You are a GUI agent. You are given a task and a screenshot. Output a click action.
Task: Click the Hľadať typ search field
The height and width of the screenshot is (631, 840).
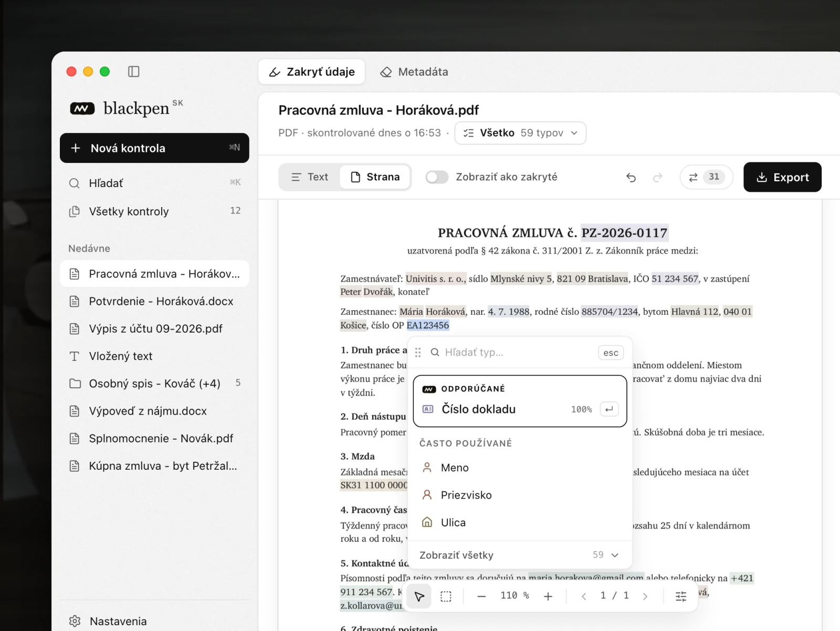tap(513, 353)
